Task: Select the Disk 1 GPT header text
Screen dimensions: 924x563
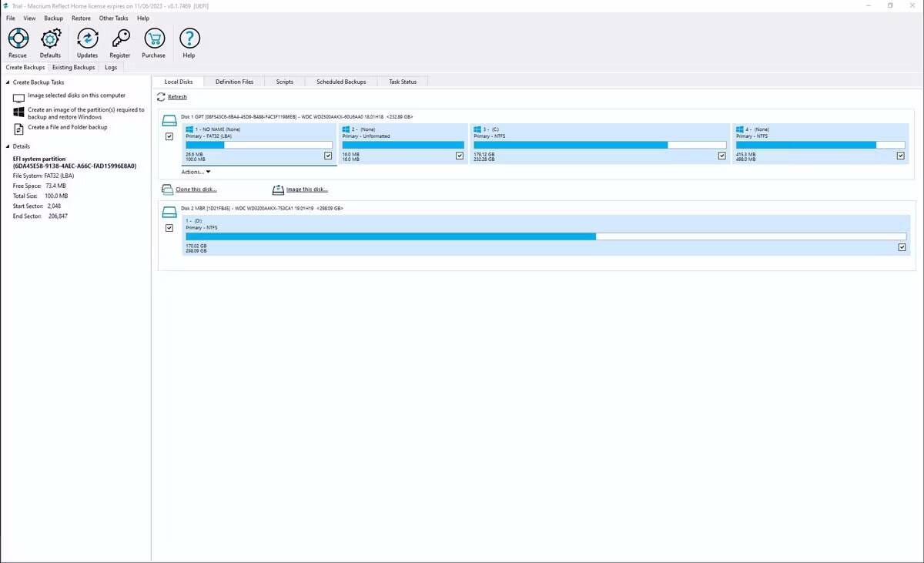Action: tap(297, 117)
